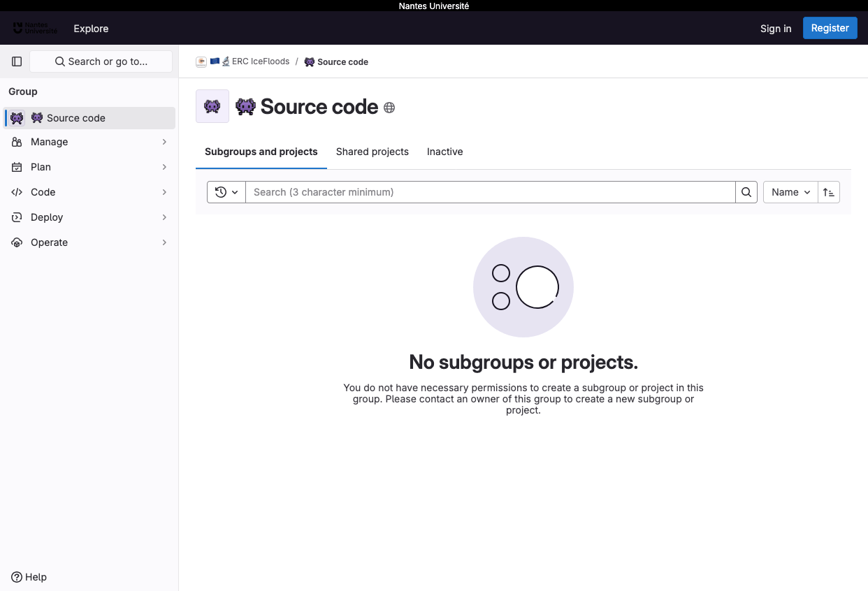Toggle the sort direction icon
This screenshot has width=868, height=591.
tap(829, 192)
